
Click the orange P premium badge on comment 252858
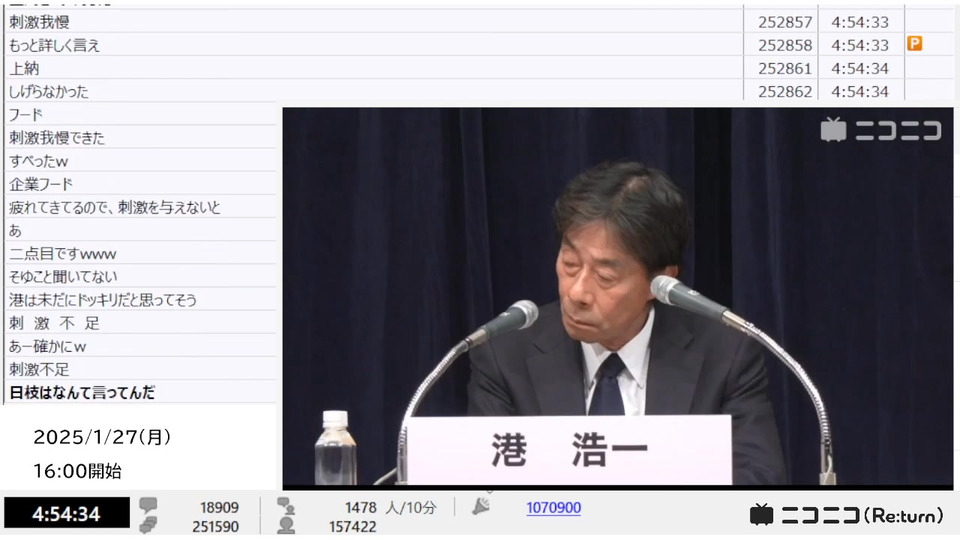pos(915,43)
